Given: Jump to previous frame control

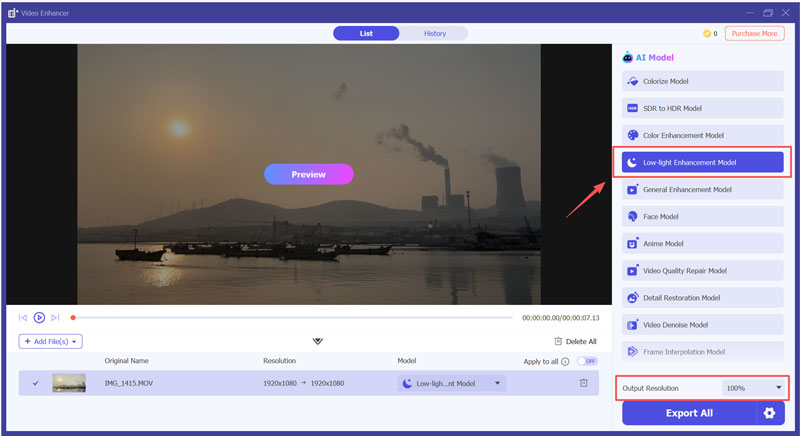Looking at the screenshot, I should 22,318.
